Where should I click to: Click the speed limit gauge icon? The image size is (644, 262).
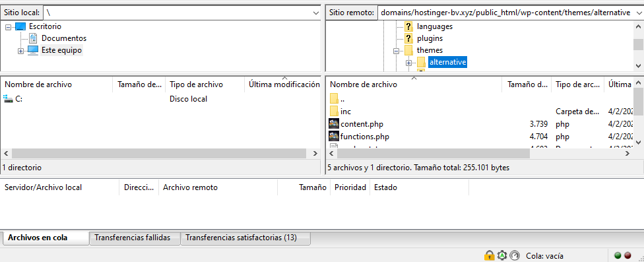click(515, 255)
